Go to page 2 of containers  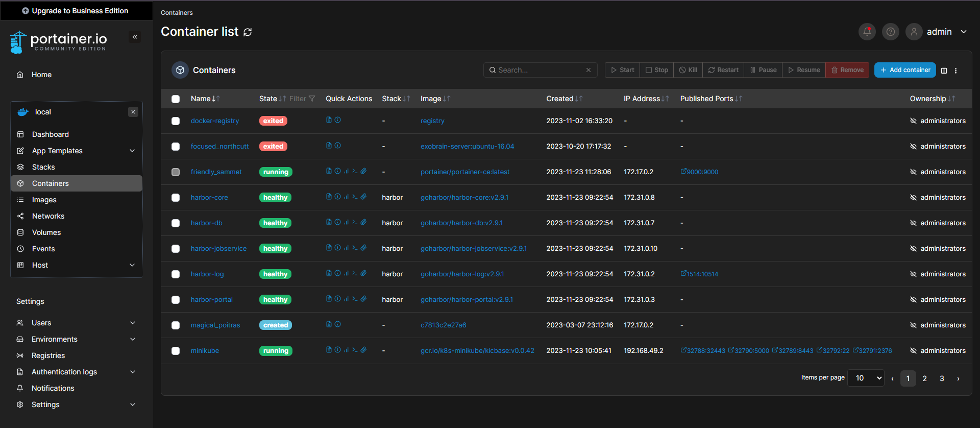tap(924, 378)
